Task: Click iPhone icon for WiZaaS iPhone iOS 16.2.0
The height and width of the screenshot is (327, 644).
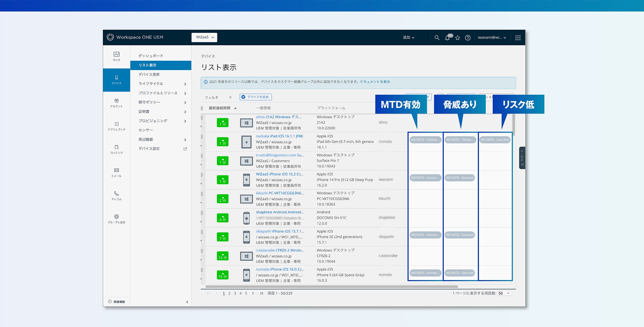Action: 246,180
